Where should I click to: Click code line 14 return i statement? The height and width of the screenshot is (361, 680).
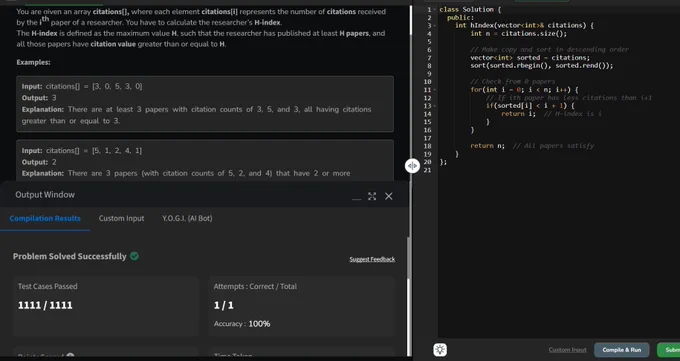click(x=518, y=114)
